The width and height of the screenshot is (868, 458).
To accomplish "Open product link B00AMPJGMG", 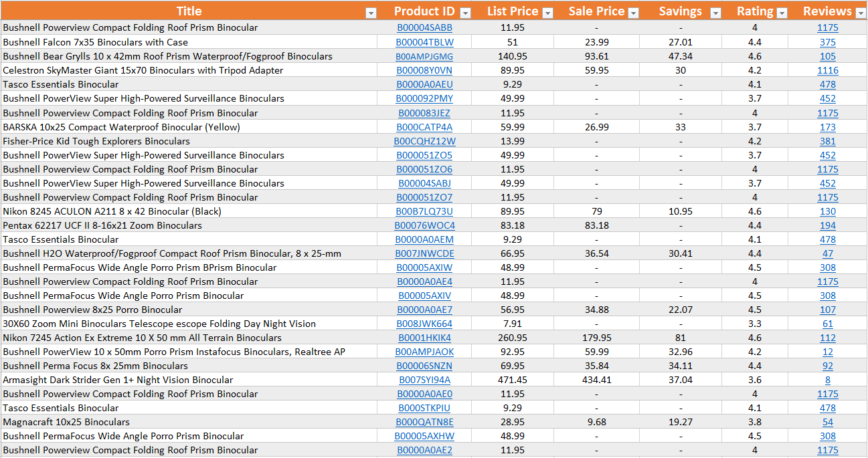I will point(425,56).
